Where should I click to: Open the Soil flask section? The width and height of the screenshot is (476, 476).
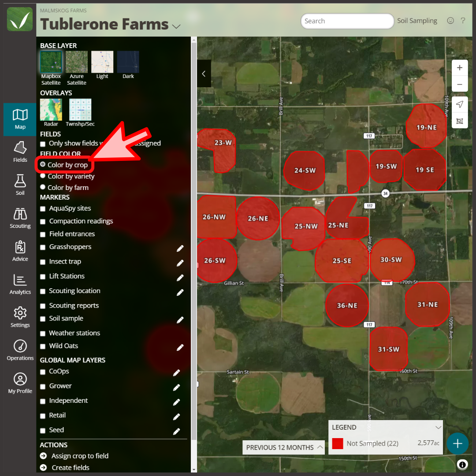(x=20, y=185)
